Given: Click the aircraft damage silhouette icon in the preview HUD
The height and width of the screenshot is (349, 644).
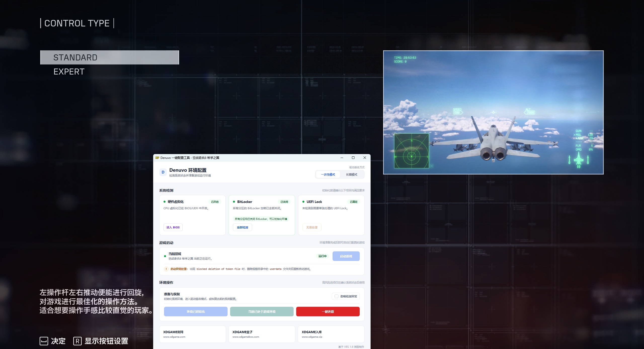Looking at the screenshot, I should point(579,160).
